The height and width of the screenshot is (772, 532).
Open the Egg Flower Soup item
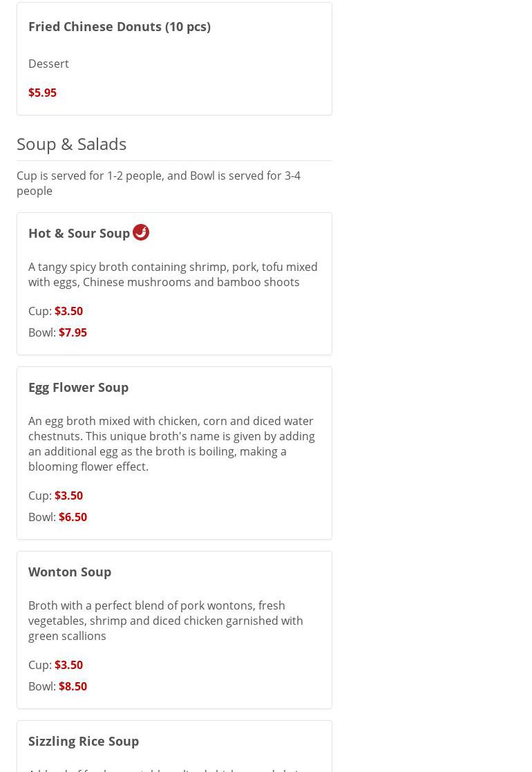click(x=78, y=387)
